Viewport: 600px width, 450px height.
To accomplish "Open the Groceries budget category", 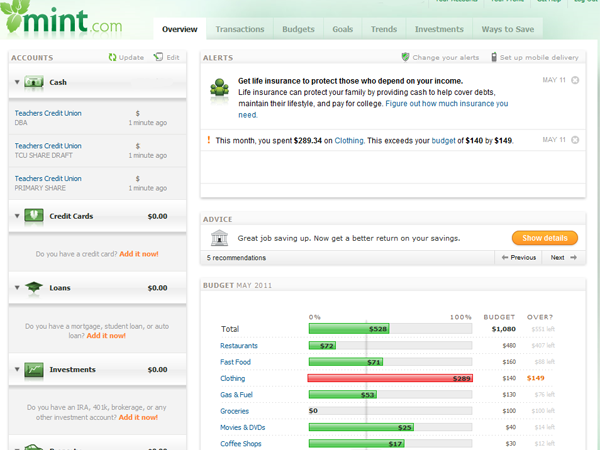I will pyautogui.click(x=235, y=411).
